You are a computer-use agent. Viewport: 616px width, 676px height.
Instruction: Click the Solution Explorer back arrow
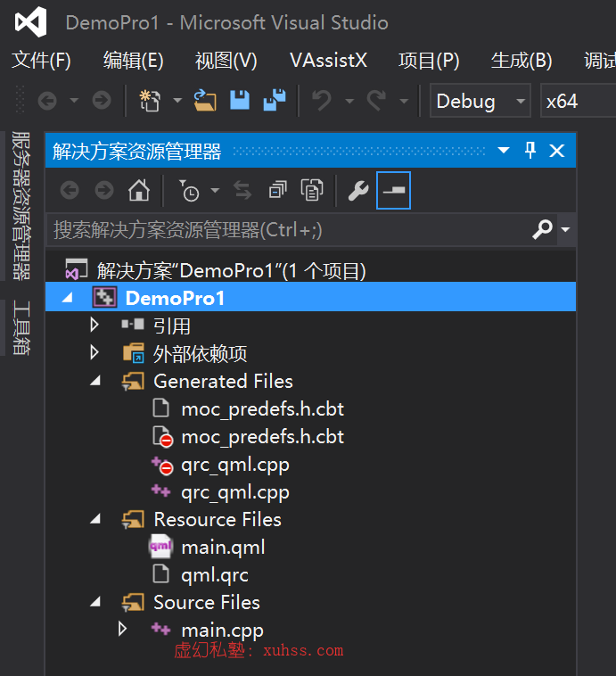(x=70, y=190)
